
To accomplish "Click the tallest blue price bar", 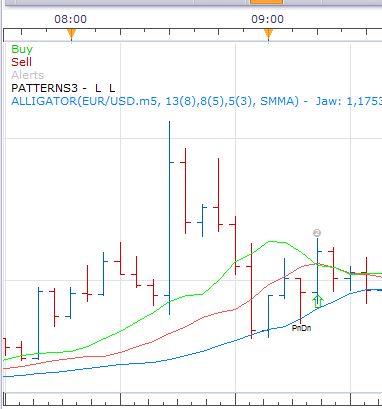I will (170, 218).
